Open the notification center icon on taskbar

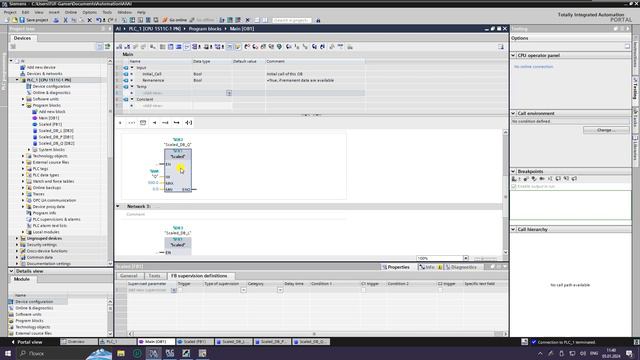(629, 353)
